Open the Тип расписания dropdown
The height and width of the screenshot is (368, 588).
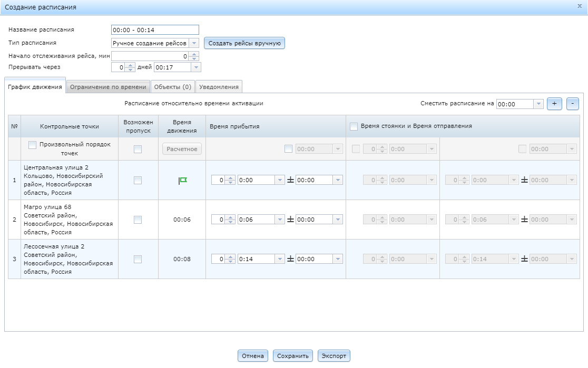[x=194, y=43]
